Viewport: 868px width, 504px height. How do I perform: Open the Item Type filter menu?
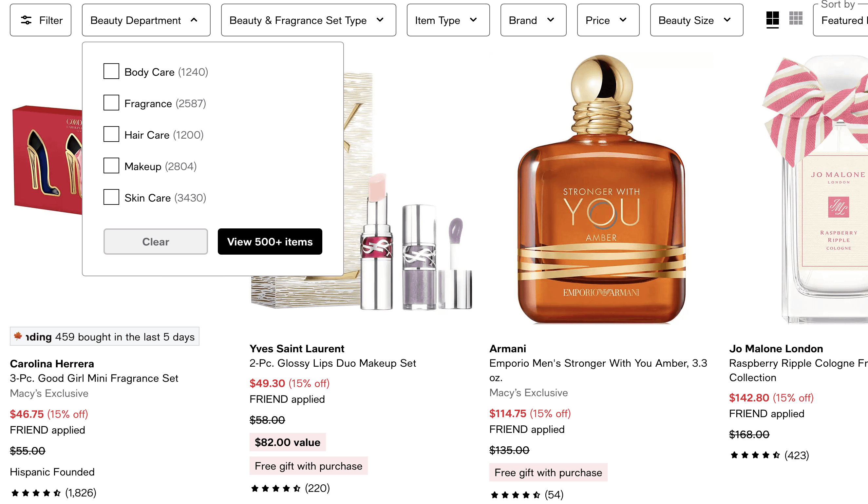tap(448, 20)
